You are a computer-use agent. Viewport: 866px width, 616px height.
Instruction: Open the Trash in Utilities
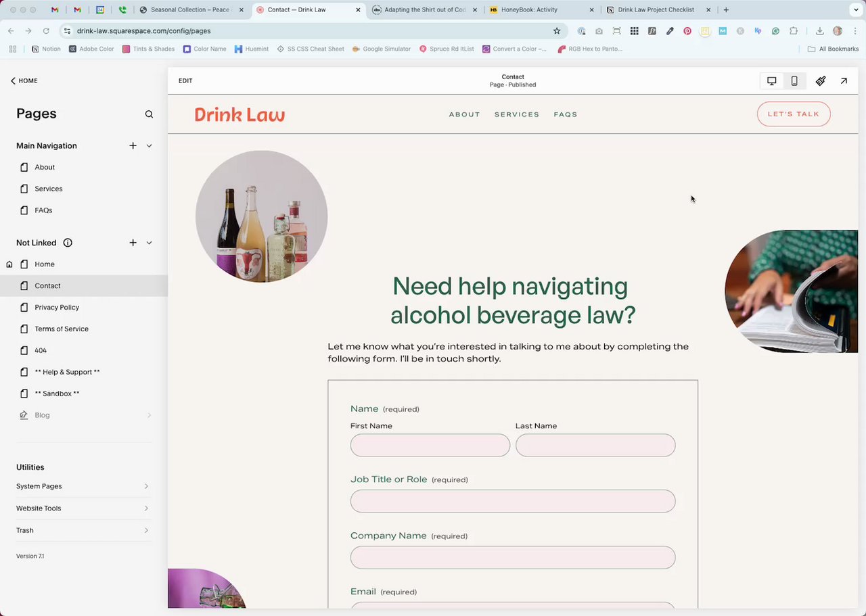[x=83, y=530]
